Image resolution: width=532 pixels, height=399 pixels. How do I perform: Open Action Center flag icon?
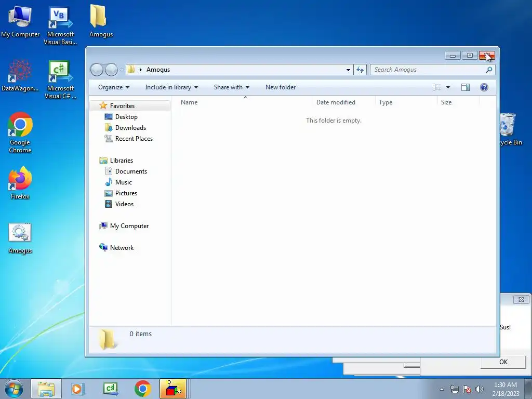tap(467, 389)
